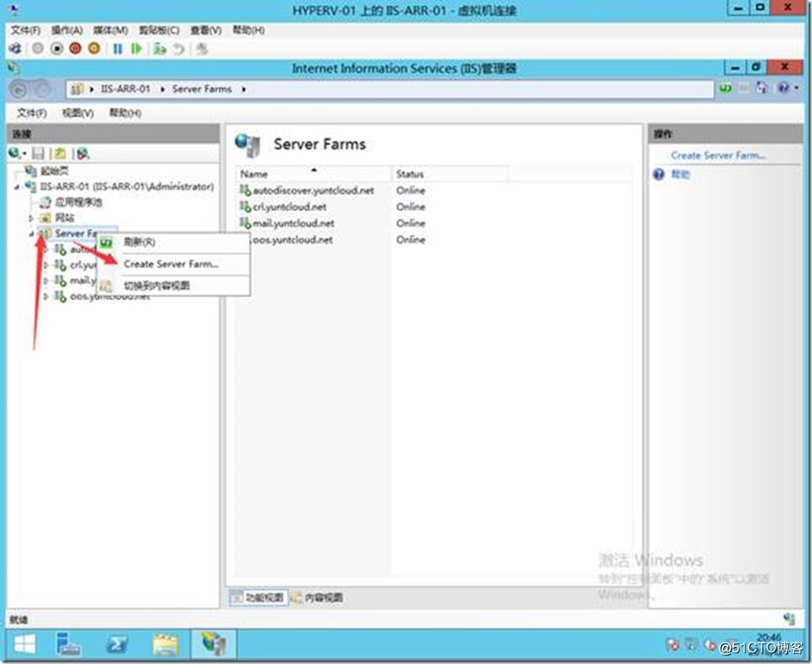Click the Connect globe icon in Connections toolbar
The width and height of the screenshot is (812, 664).
[x=17, y=154]
